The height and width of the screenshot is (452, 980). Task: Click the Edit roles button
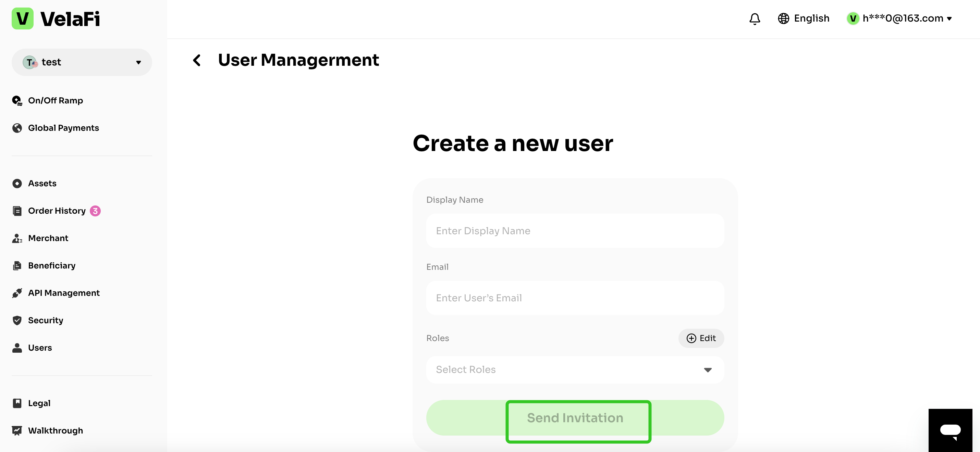coord(701,338)
